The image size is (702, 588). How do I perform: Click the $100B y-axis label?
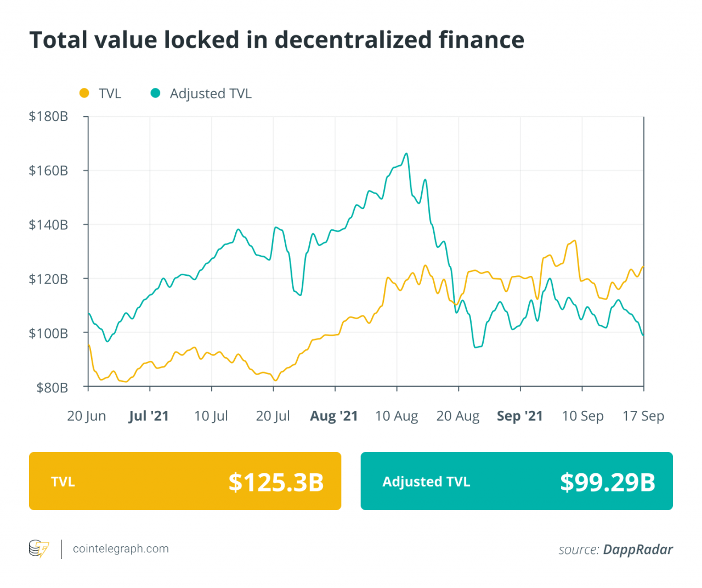pos(48,333)
